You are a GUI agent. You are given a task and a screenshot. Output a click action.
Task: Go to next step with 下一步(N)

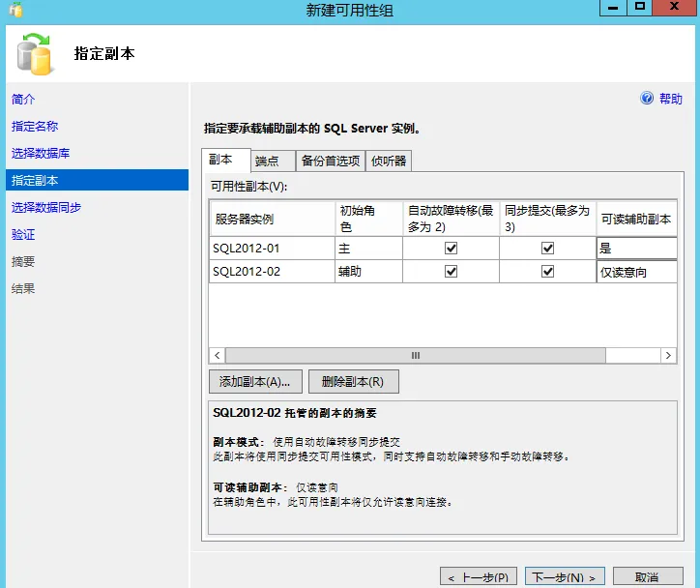(565, 577)
